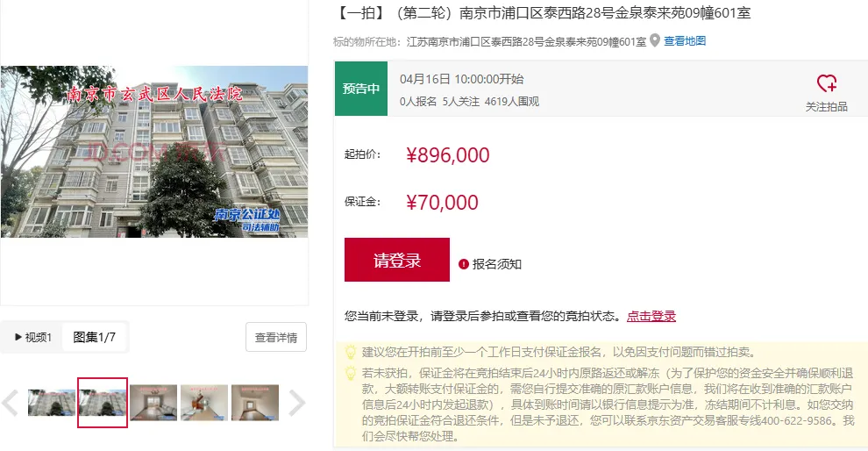Select the third thumbnail showing empty room
Viewport: 868px width, 451px height.
click(153, 403)
